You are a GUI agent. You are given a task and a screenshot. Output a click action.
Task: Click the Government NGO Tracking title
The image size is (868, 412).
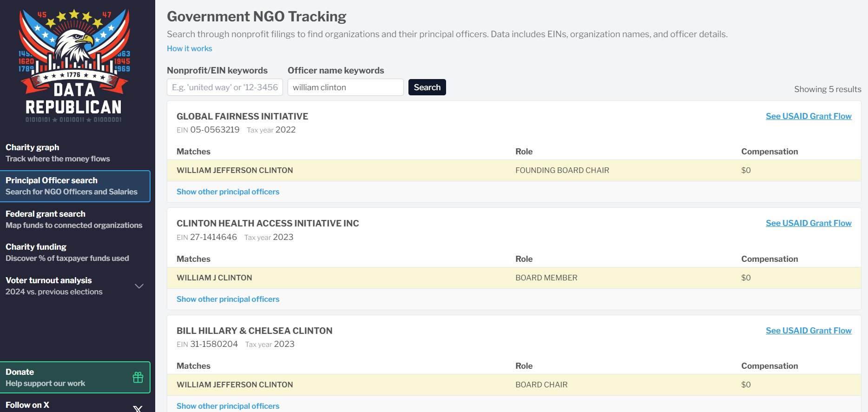pyautogui.click(x=256, y=16)
